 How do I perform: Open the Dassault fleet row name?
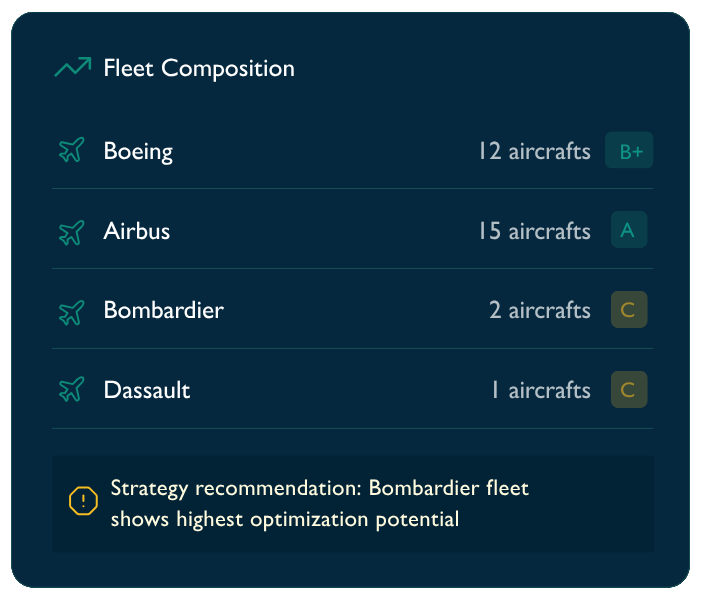tap(147, 390)
